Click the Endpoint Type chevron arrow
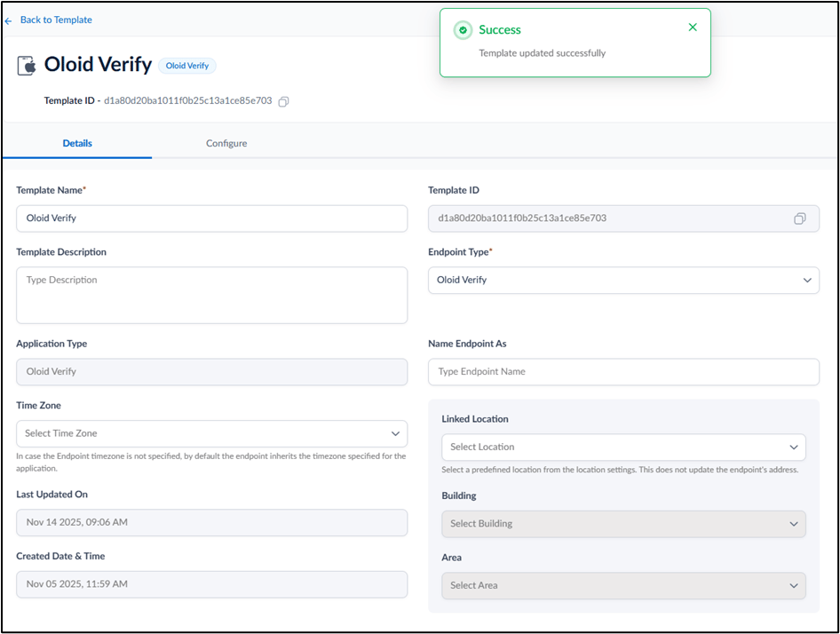The width and height of the screenshot is (840, 634). pyautogui.click(x=807, y=281)
